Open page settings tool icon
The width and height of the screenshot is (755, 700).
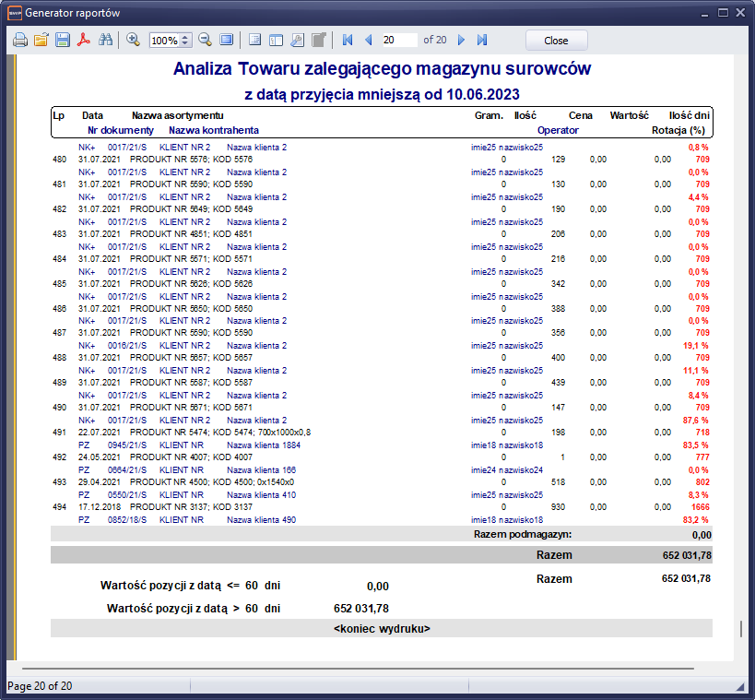pos(297,41)
